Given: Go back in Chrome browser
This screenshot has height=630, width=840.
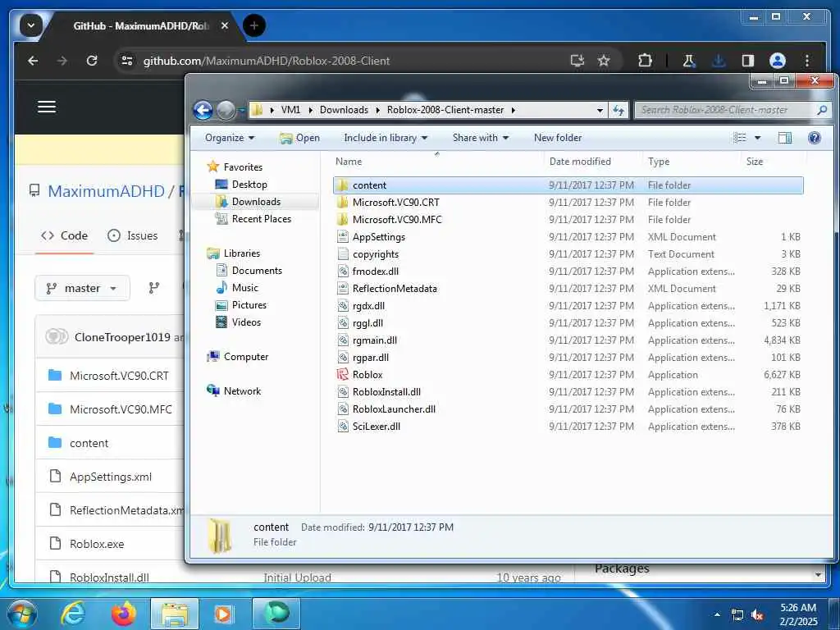Looking at the screenshot, I should pyautogui.click(x=33, y=61).
